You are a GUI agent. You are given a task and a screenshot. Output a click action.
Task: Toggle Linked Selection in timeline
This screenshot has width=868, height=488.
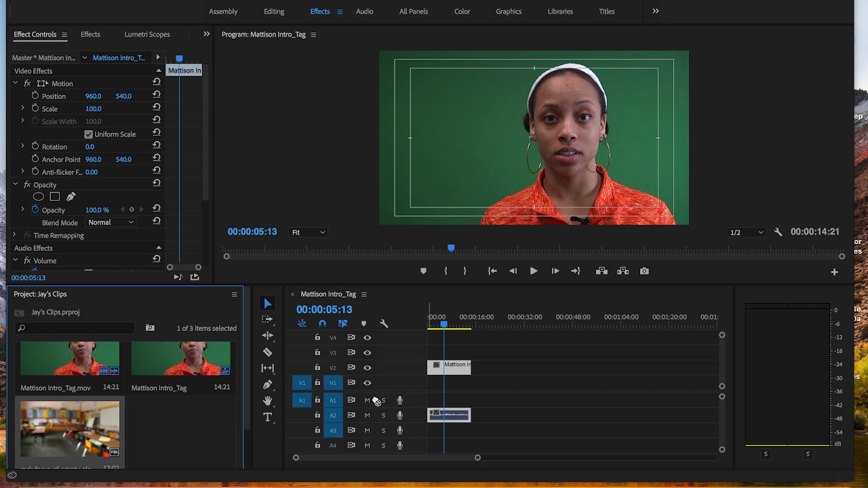tap(342, 324)
